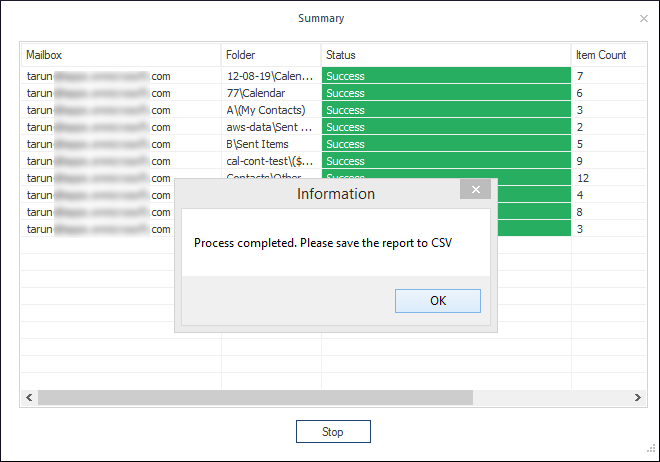Click mailbox cell in 12-08-19 row
Viewport: 660px width, 462px height.
tap(121, 76)
